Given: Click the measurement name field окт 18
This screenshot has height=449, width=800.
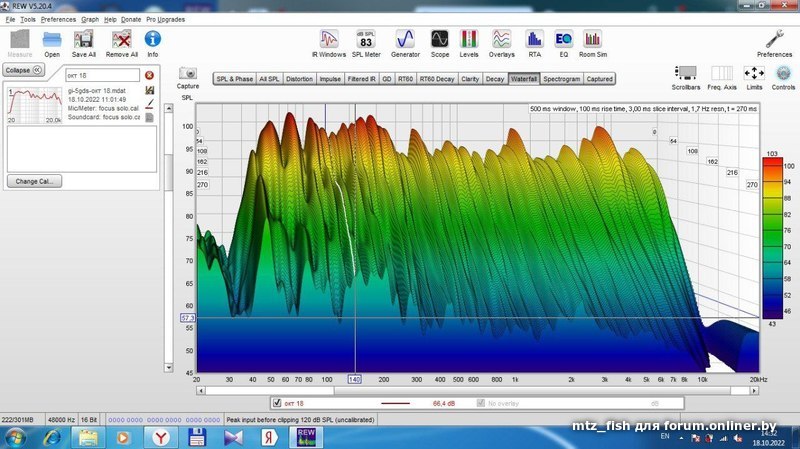Looking at the screenshot, I should point(100,75).
